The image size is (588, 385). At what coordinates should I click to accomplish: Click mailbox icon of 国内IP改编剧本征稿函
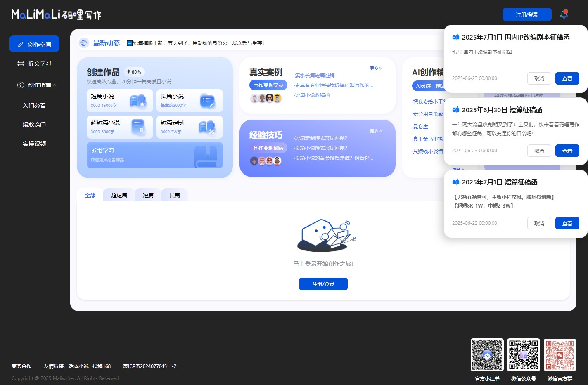pyautogui.click(x=455, y=37)
